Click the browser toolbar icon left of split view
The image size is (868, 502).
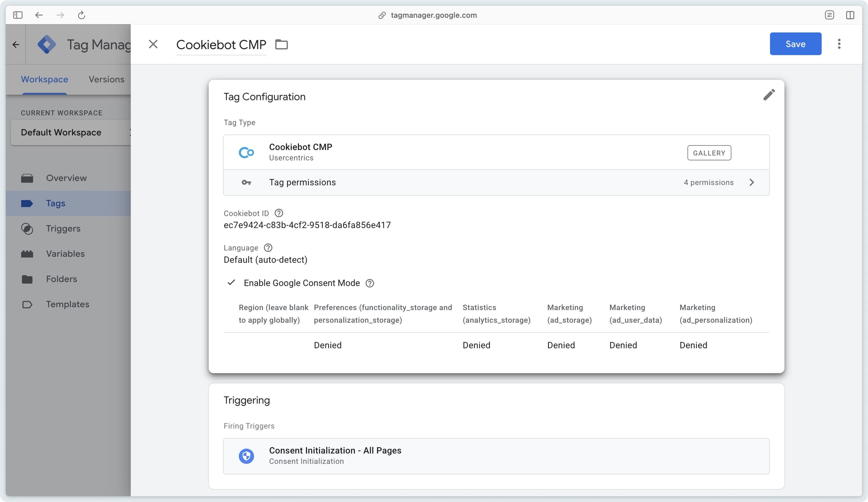click(x=829, y=15)
